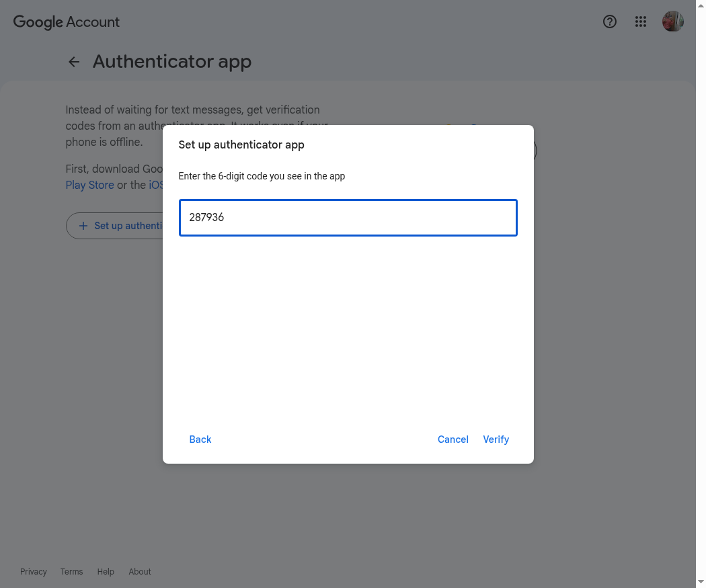
Task: Open the Google apps grid icon
Action: (x=641, y=22)
